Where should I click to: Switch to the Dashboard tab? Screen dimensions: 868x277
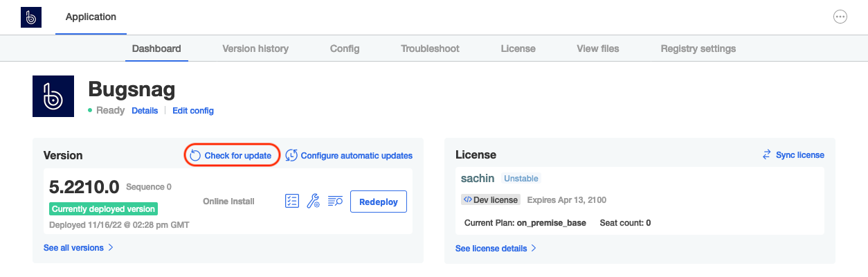coord(156,48)
